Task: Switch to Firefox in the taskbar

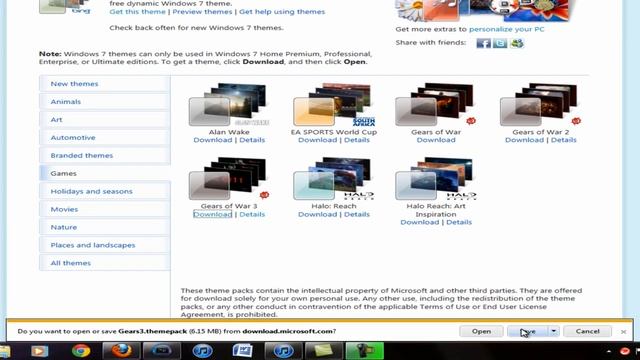Action: pyautogui.click(x=121, y=351)
